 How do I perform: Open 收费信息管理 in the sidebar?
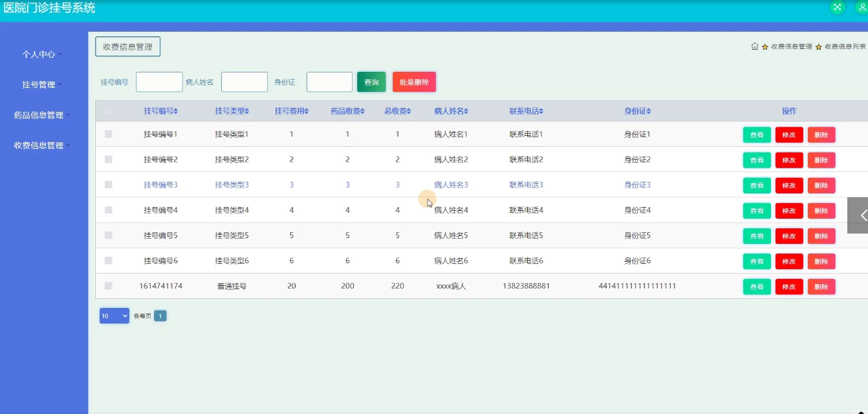coord(42,146)
